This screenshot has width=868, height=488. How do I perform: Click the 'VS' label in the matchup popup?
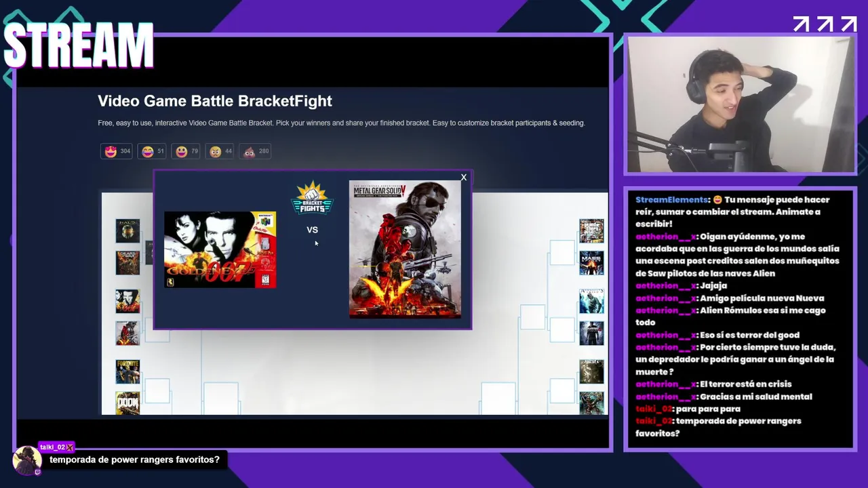[x=312, y=230]
